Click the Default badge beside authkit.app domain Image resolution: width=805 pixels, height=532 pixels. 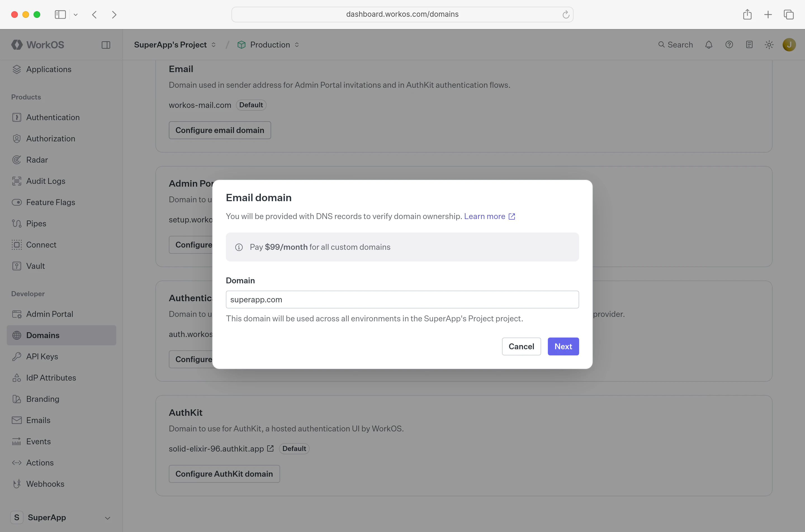pos(294,448)
